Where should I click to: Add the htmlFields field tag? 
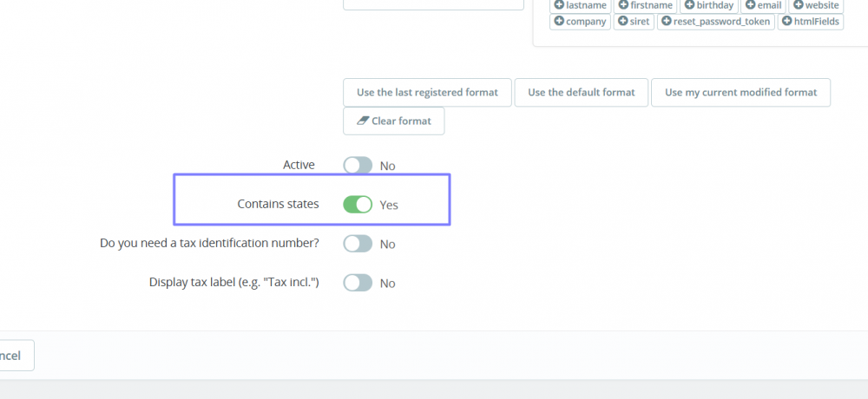click(x=810, y=22)
